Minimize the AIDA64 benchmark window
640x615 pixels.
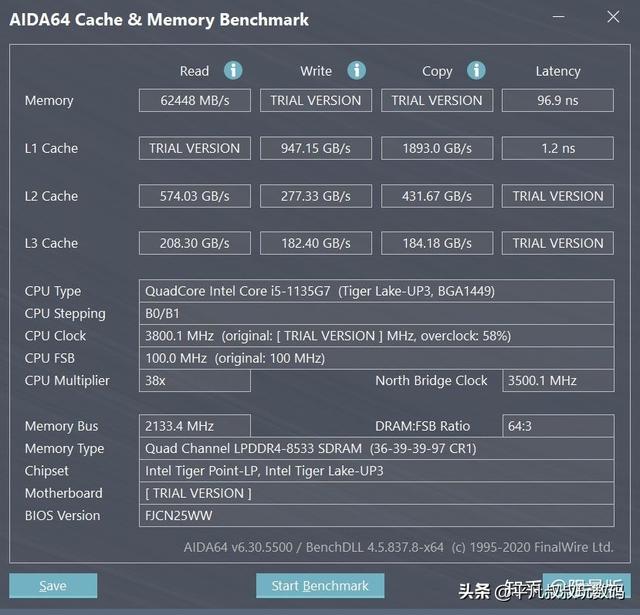click(x=558, y=17)
